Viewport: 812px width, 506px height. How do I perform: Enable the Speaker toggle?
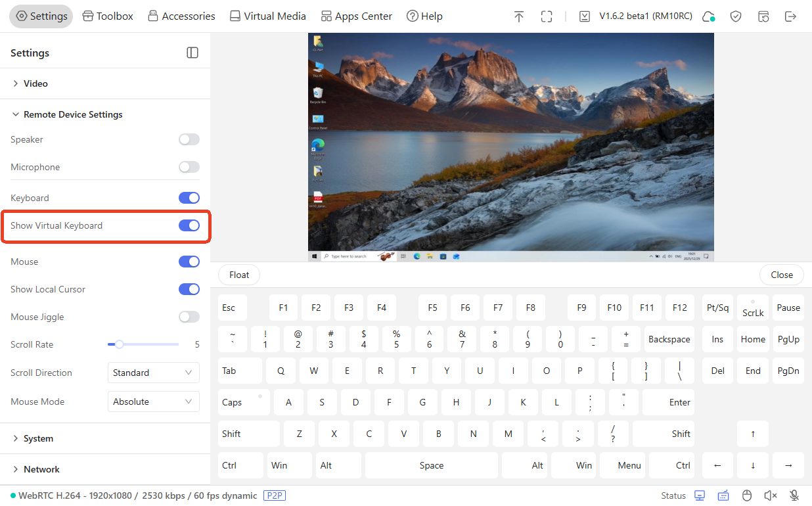click(x=189, y=139)
